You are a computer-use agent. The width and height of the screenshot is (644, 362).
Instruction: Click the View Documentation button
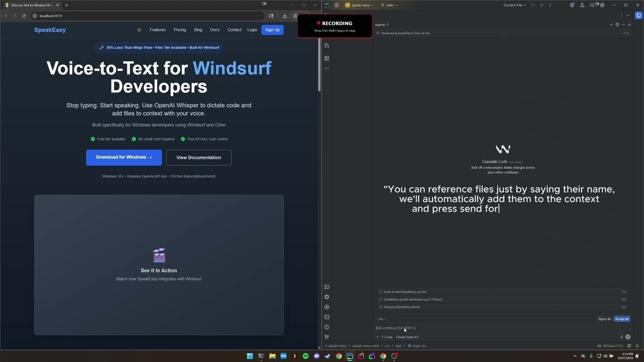click(x=199, y=157)
